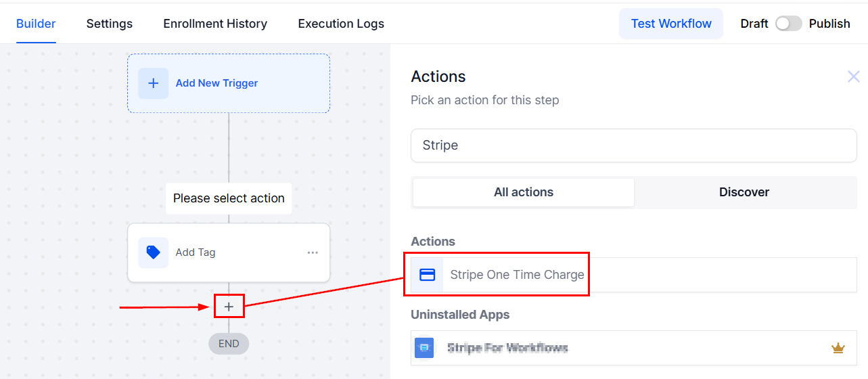The image size is (868, 379).
Task: Go to the Execution Logs tab
Action: pos(341,24)
